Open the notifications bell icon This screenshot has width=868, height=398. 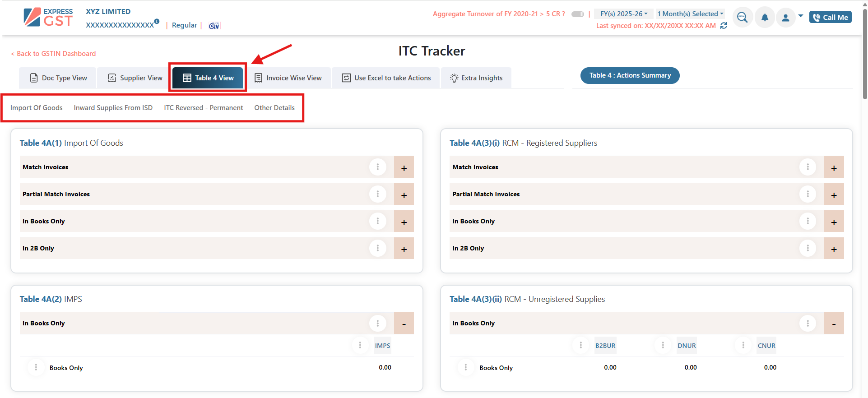coord(765,18)
